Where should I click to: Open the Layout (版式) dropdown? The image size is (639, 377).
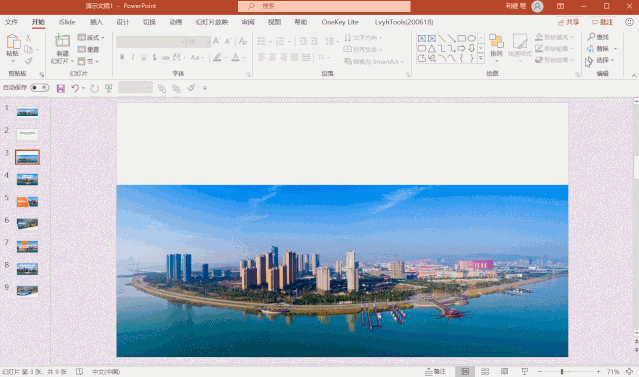(91, 37)
